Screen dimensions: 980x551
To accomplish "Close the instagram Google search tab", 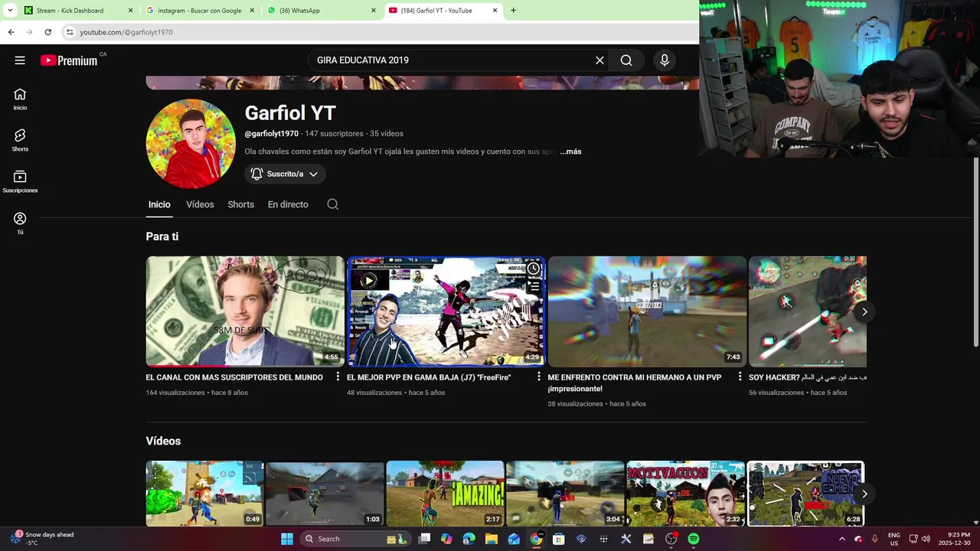I will (252, 11).
